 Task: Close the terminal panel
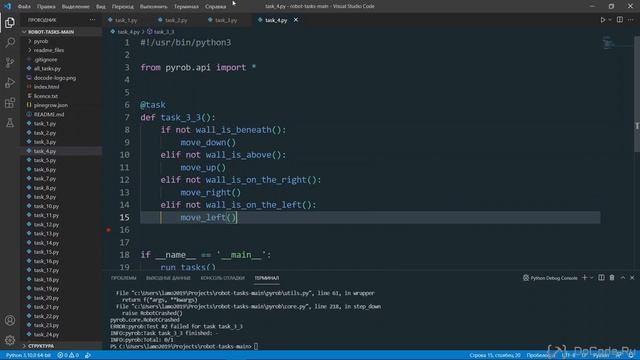[x=632, y=278]
